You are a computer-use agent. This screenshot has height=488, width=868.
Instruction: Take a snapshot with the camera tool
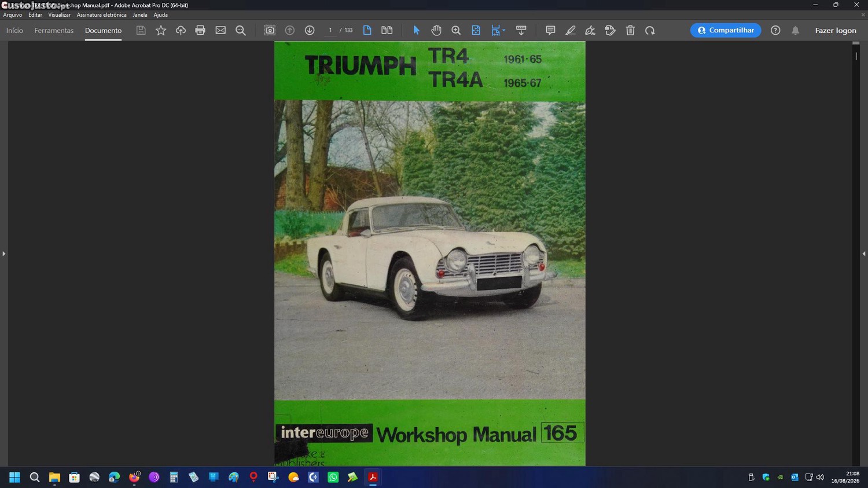pyautogui.click(x=270, y=31)
